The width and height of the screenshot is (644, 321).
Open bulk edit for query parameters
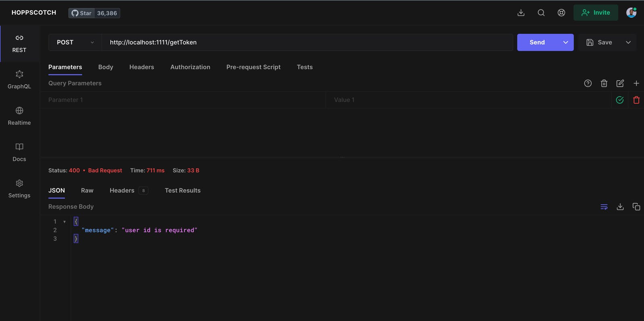pyautogui.click(x=620, y=83)
